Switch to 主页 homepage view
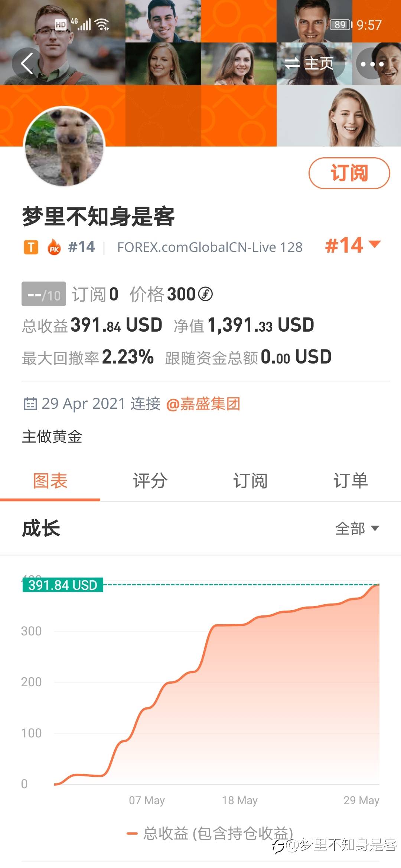 310,64
